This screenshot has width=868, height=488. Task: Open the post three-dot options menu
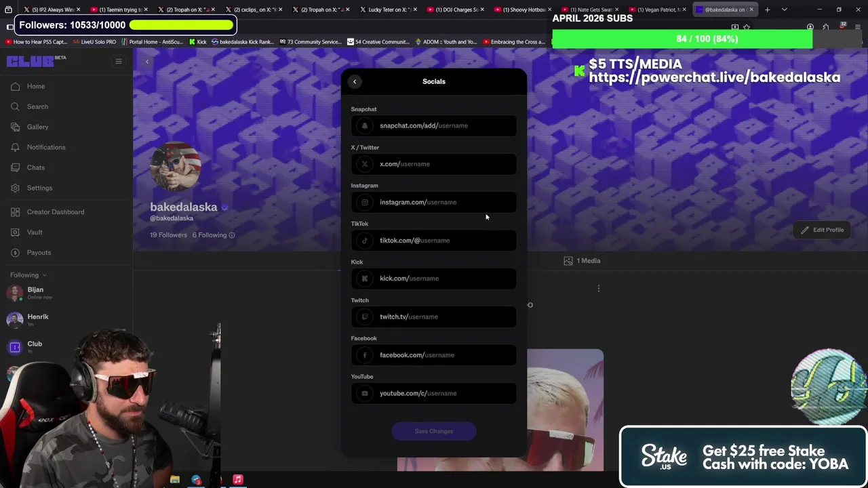tap(599, 289)
